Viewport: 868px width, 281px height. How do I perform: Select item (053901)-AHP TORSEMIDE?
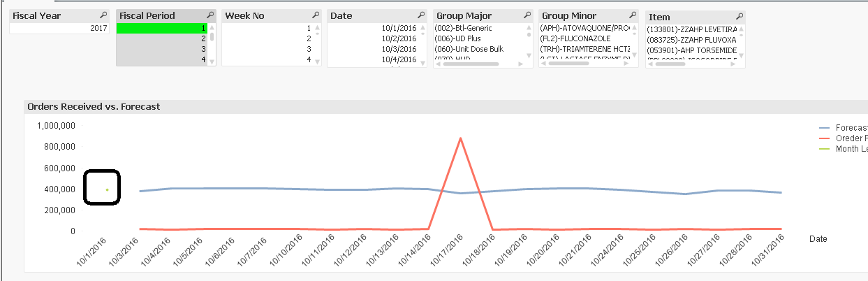[691, 50]
